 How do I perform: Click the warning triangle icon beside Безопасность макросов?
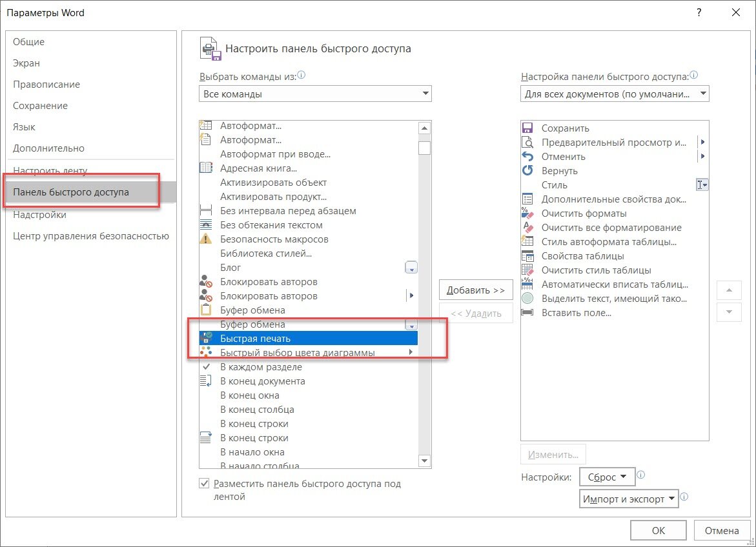[x=206, y=239]
